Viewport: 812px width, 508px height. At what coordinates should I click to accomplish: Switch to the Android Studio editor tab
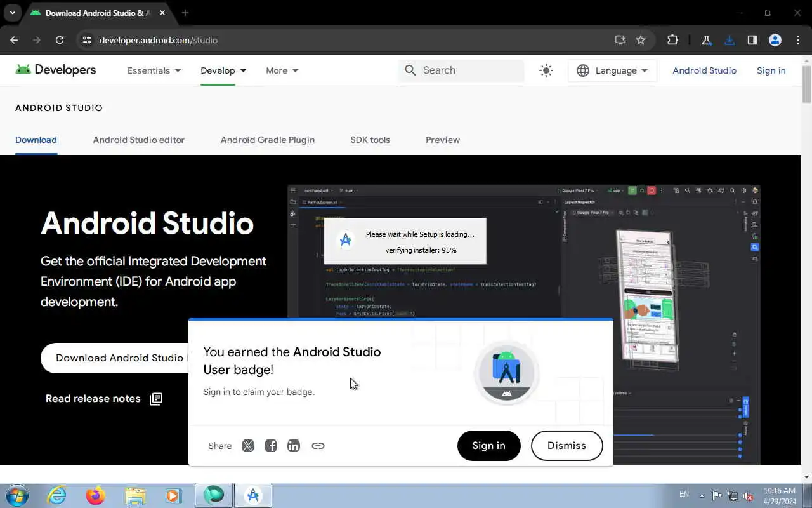coord(139,140)
